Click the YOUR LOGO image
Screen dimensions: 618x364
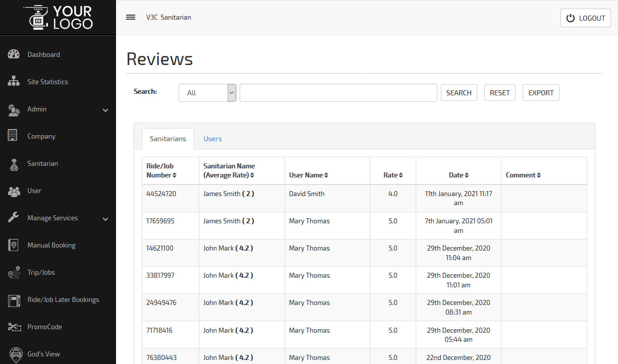pos(58,17)
